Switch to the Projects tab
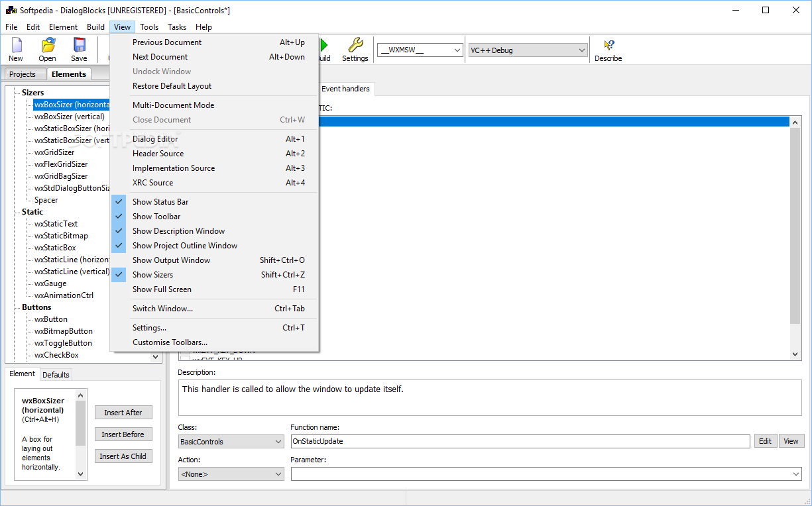The height and width of the screenshot is (506, 812). click(23, 74)
